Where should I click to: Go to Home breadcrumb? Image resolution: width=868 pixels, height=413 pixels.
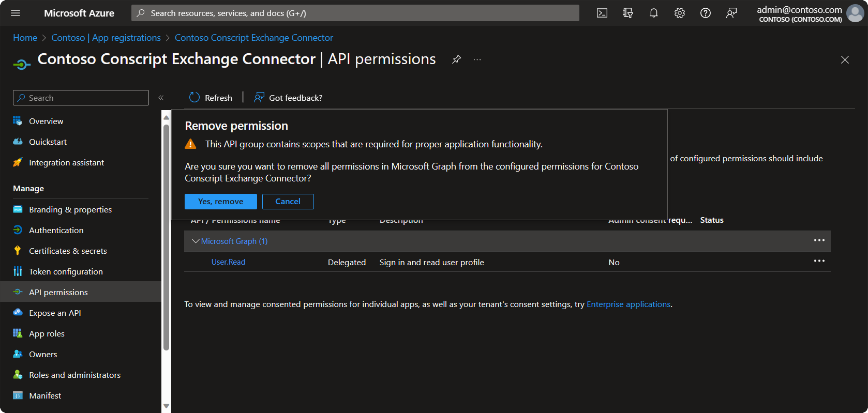pyautogui.click(x=25, y=38)
